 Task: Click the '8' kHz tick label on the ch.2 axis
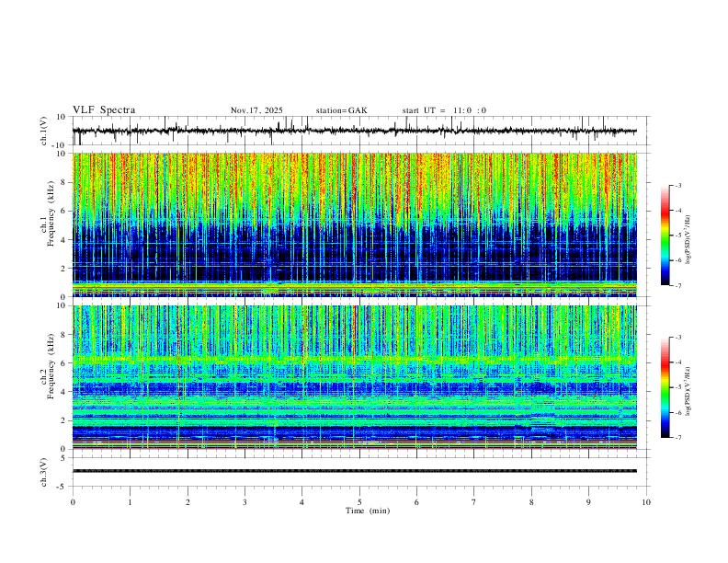coord(63,335)
